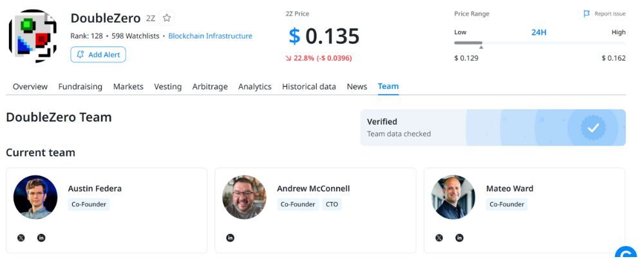The height and width of the screenshot is (259, 644).
Task: Open Mateo Ward's X profile icon
Action: coord(439,238)
